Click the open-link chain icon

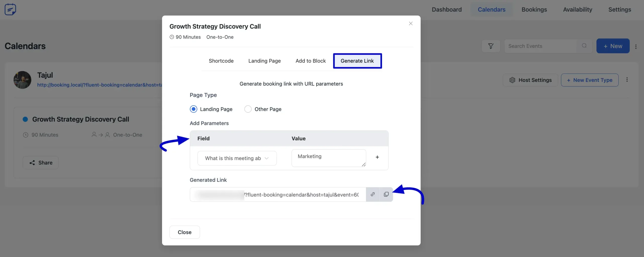[373, 194]
